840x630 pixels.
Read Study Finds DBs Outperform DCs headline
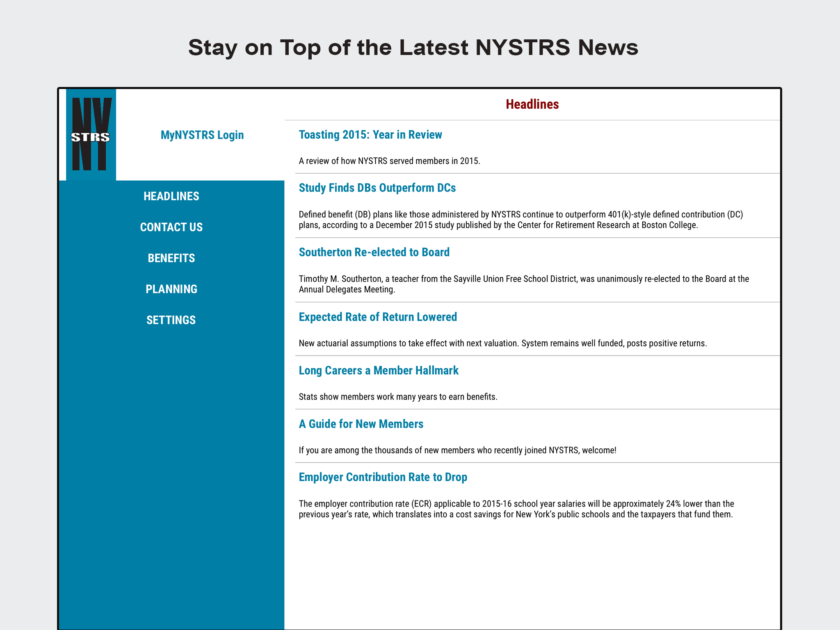click(377, 188)
